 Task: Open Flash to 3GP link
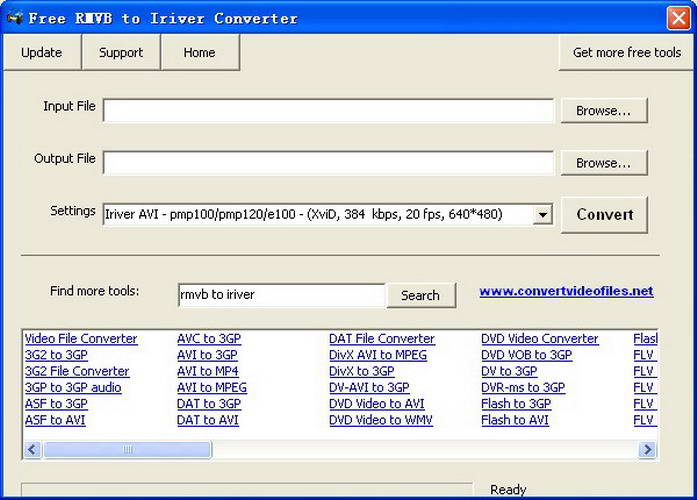(516, 404)
